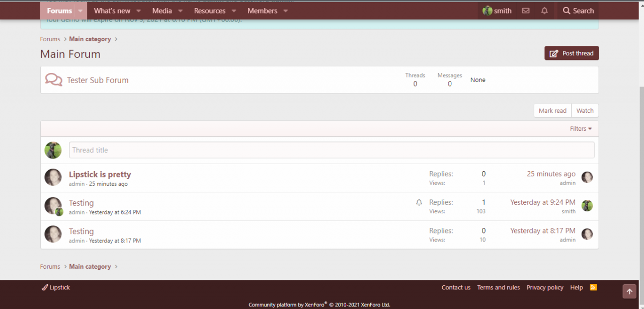644x309 pixels.
Task: Open the inbox envelope icon
Action: coord(525,11)
